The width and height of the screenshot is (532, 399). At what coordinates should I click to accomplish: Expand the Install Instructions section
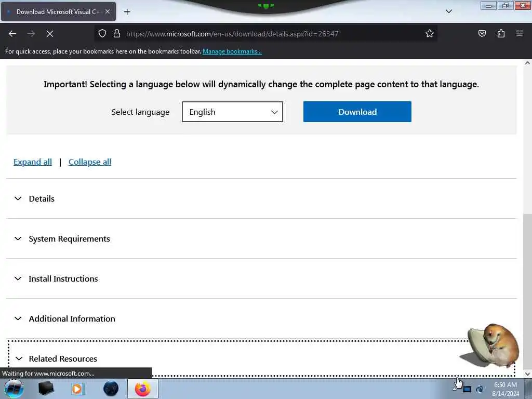point(261,278)
